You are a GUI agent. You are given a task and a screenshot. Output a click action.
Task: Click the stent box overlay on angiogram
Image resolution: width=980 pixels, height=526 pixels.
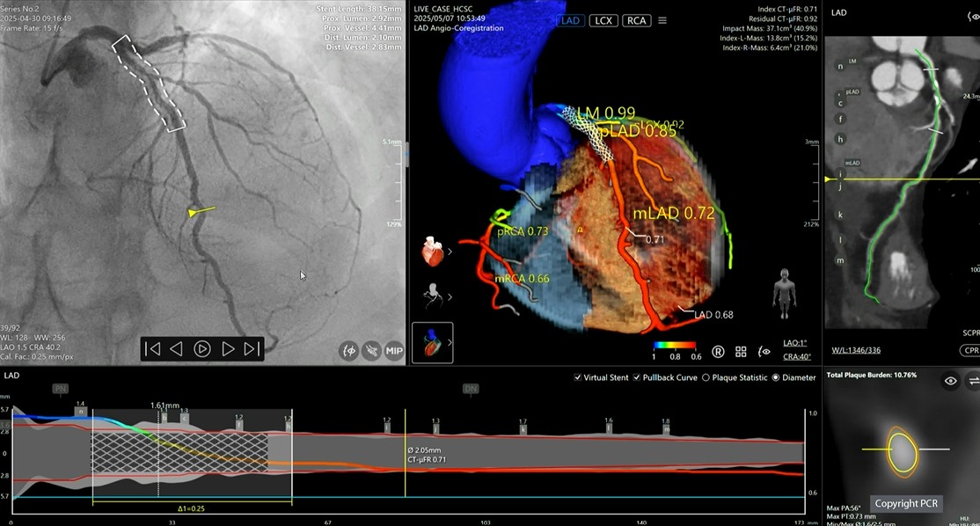150,84
